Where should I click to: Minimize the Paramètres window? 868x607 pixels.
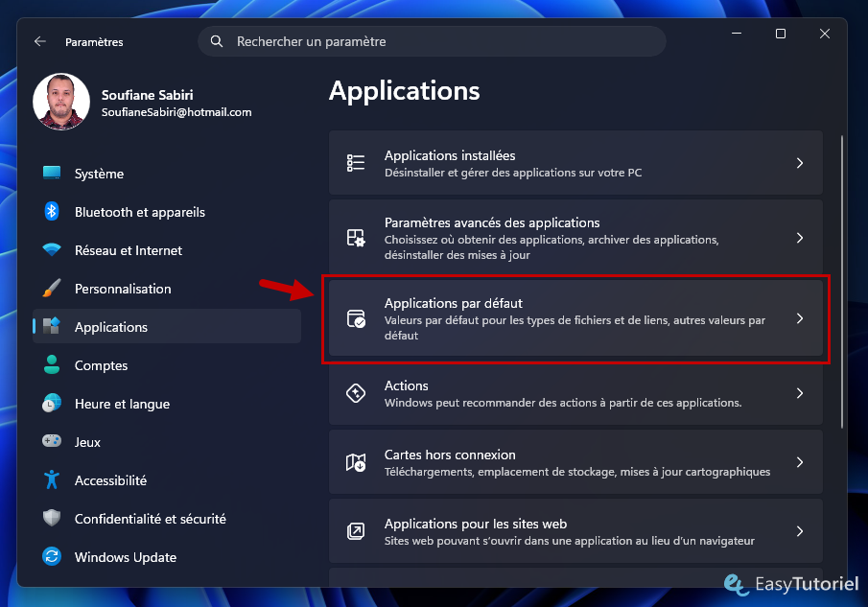[x=737, y=34]
